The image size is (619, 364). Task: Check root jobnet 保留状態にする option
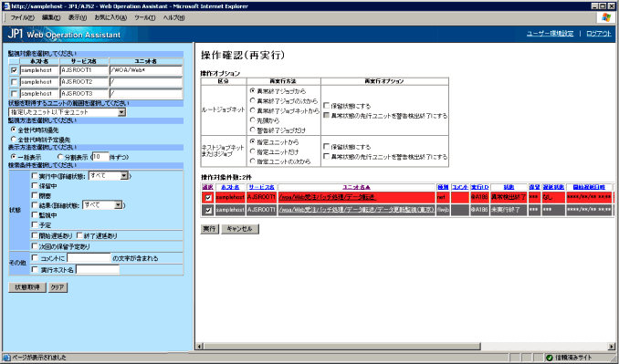[327, 106]
